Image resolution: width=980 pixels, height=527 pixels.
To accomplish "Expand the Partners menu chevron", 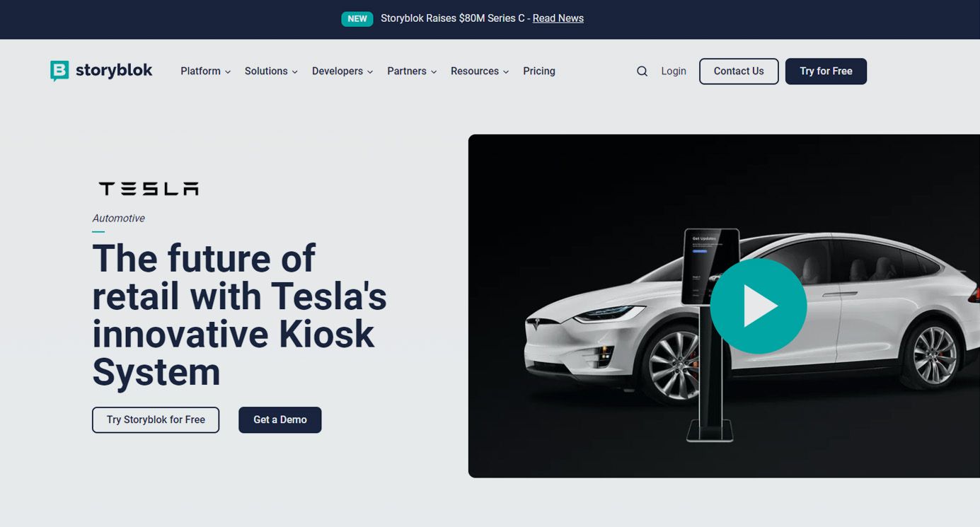I will pos(434,72).
